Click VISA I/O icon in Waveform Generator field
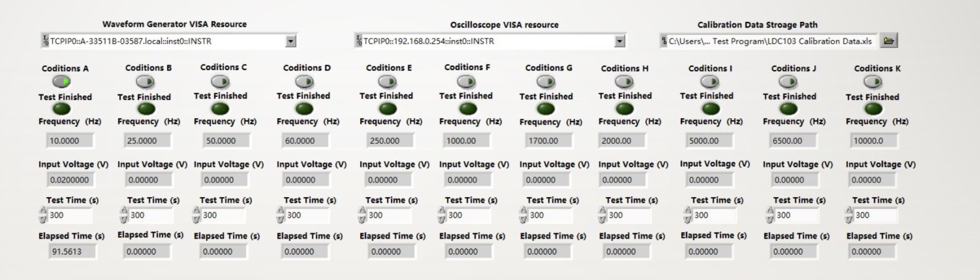 pyautogui.click(x=46, y=41)
